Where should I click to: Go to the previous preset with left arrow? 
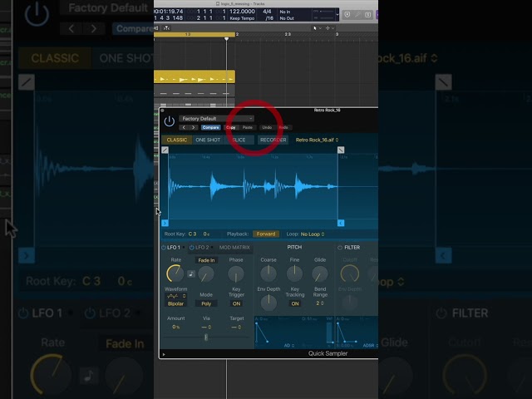tap(184, 127)
